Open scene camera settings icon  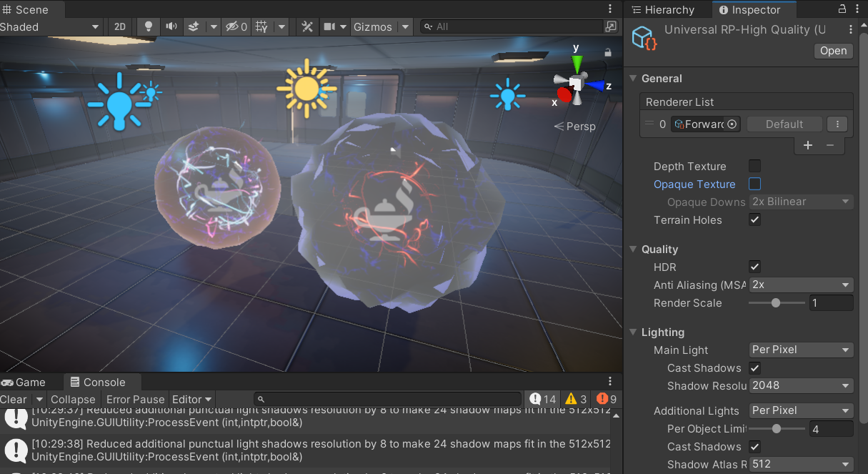point(329,26)
